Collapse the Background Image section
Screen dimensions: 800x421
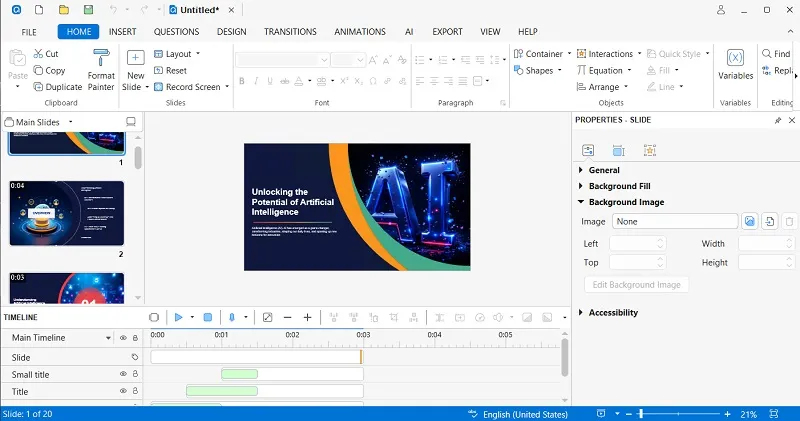coord(621,202)
